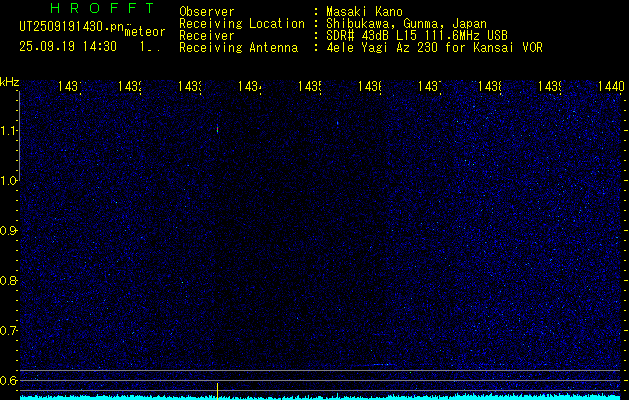Viewport: 629px width, 400px height.
Task: Click the 0.7 kHz frequency axis label
Action: [8, 331]
